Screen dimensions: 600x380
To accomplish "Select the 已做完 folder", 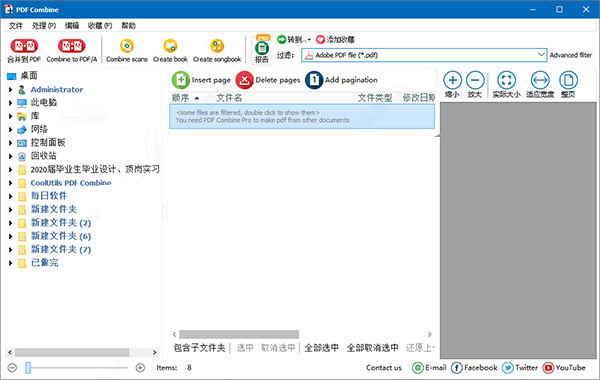I will (x=44, y=263).
